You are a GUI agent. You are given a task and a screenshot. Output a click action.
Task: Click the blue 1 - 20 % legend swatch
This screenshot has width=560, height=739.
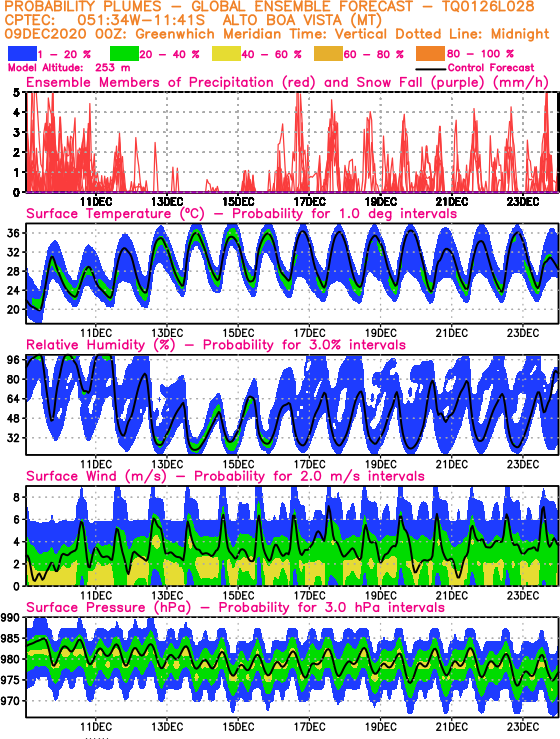tap(22, 54)
